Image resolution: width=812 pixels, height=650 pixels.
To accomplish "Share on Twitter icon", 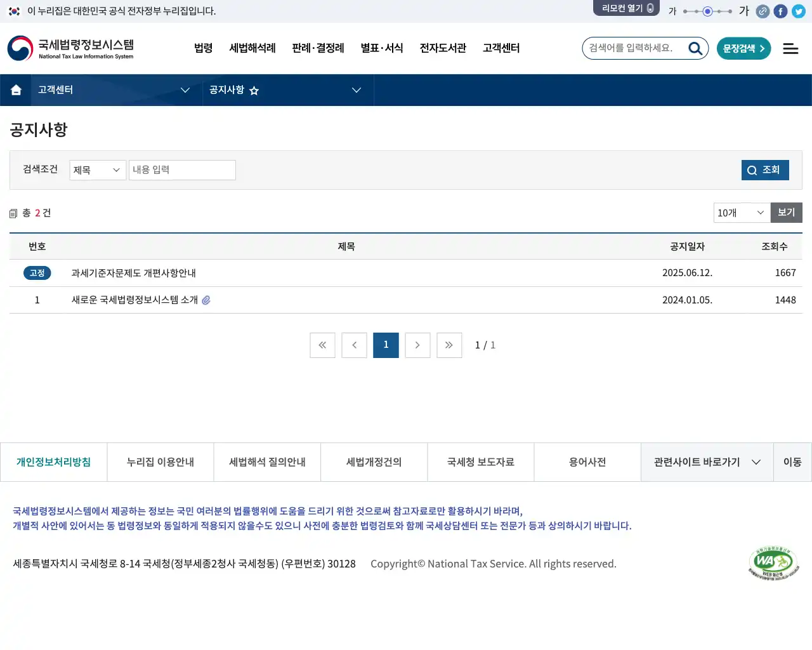I will click(x=799, y=11).
